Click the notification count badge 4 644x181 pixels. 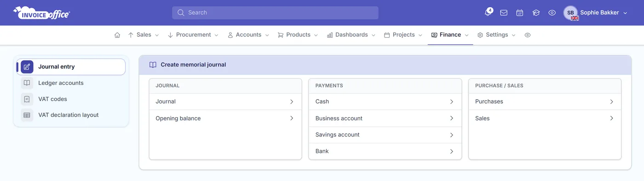(490, 10)
